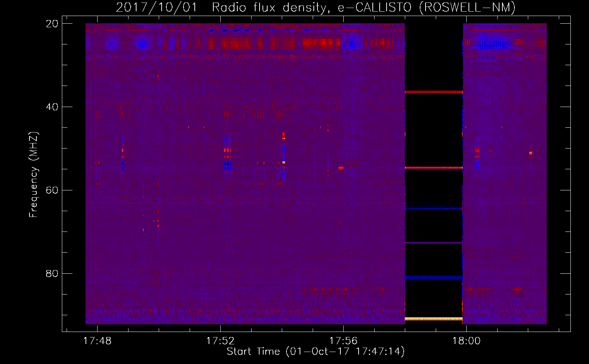Click the "Frequency (MHZ)" axis label
Image resolution: width=589 pixels, height=364 pixels.
tap(33, 175)
